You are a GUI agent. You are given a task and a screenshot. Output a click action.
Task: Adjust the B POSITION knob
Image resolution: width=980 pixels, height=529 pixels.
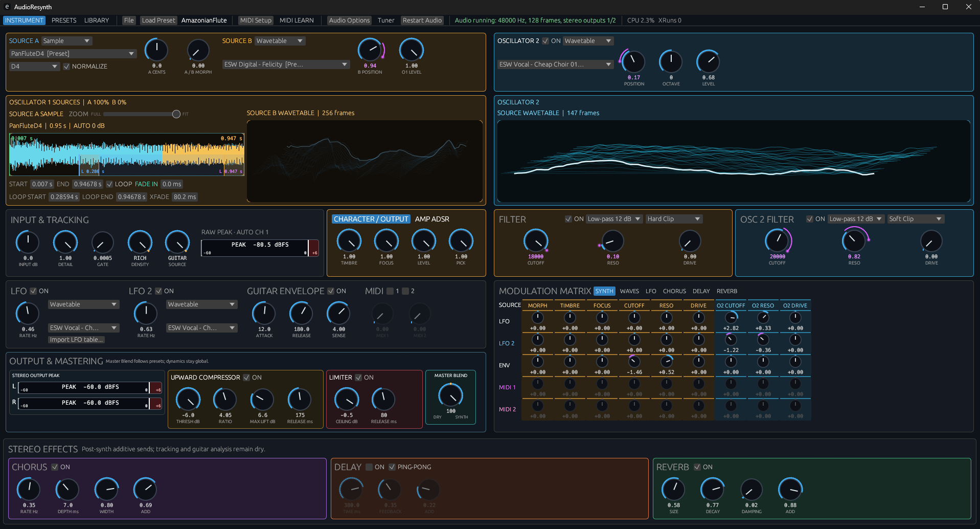click(370, 50)
